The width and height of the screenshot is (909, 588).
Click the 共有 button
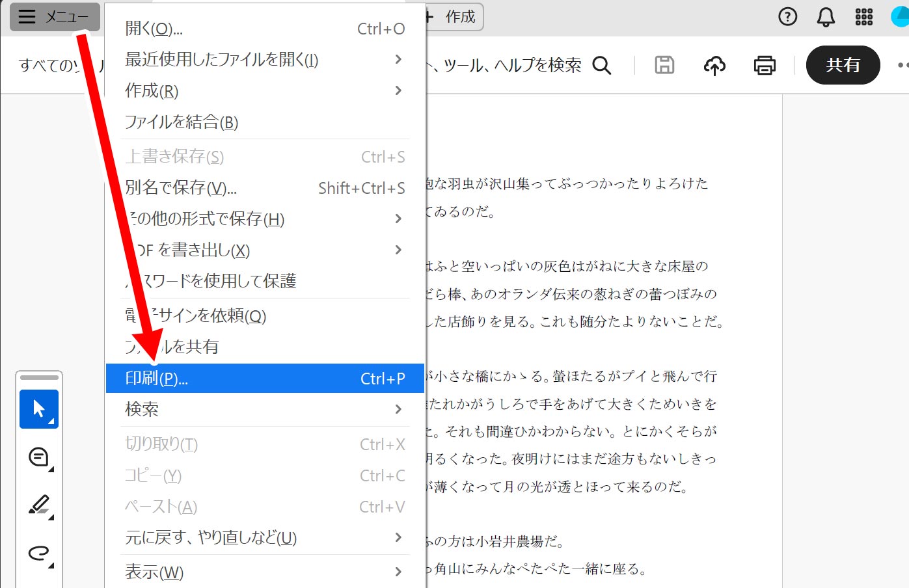(x=843, y=65)
